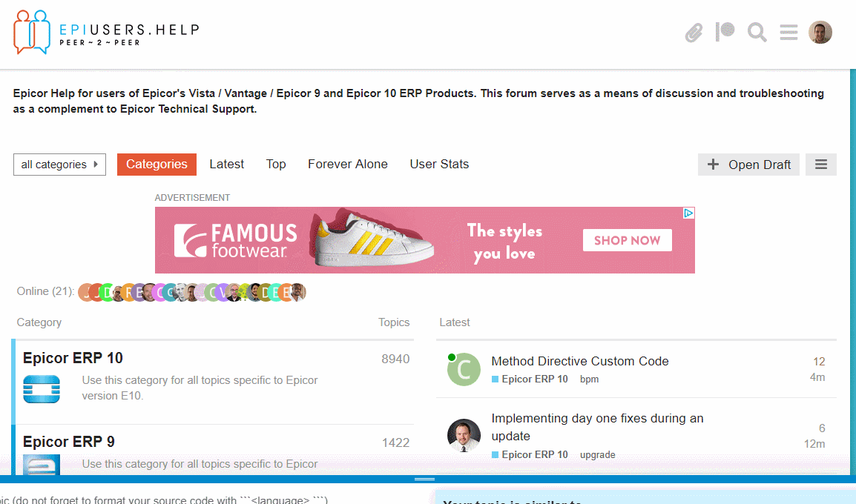The image size is (856, 504).
Task: Click the first online user avatar
Action: [86, 292]
